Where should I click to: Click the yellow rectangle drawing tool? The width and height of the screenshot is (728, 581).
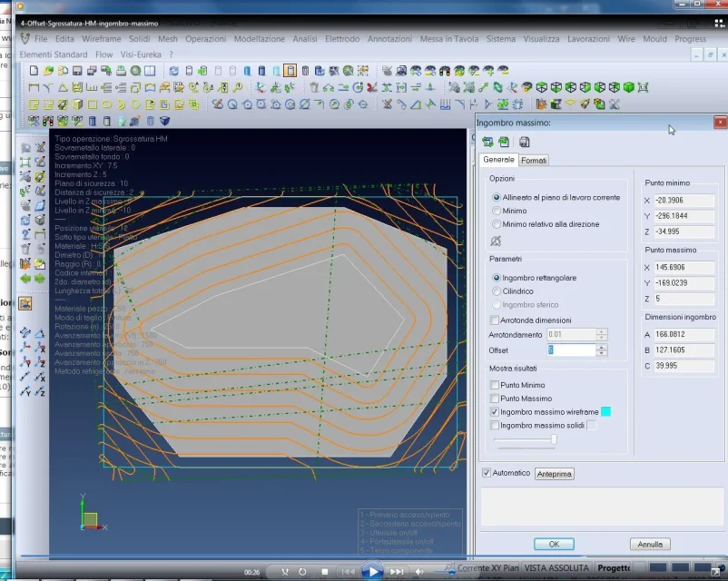tap(93, 104)
